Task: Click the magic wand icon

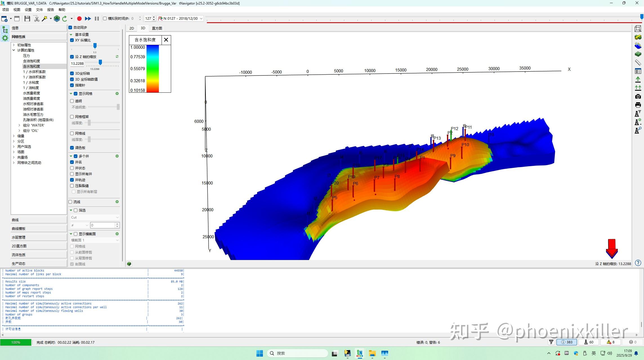Action: click(44, 19)
